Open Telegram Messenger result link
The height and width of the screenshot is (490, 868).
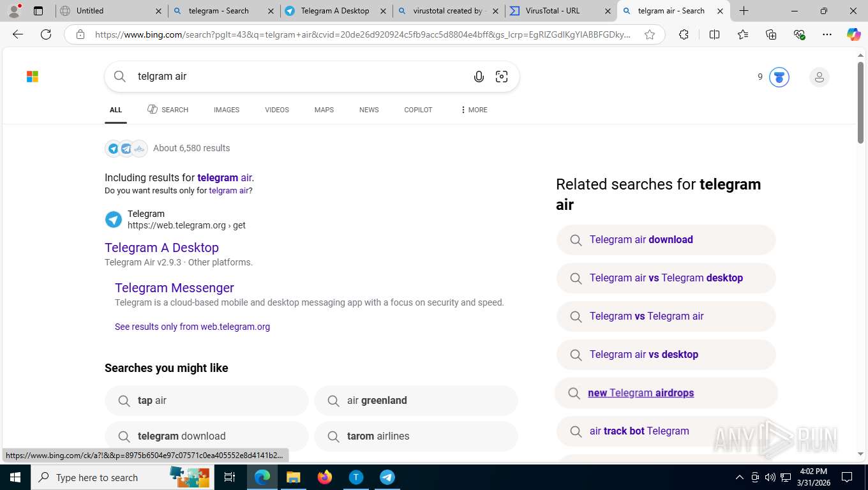pos(174,288)
